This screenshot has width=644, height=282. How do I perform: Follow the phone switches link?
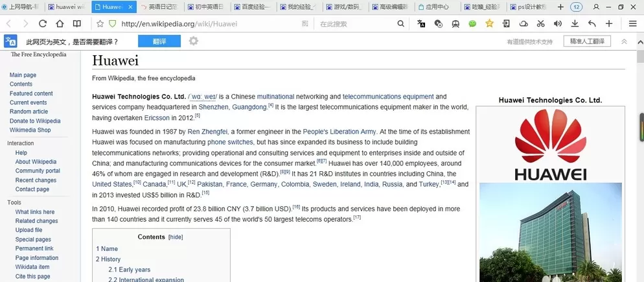point(231,142)
